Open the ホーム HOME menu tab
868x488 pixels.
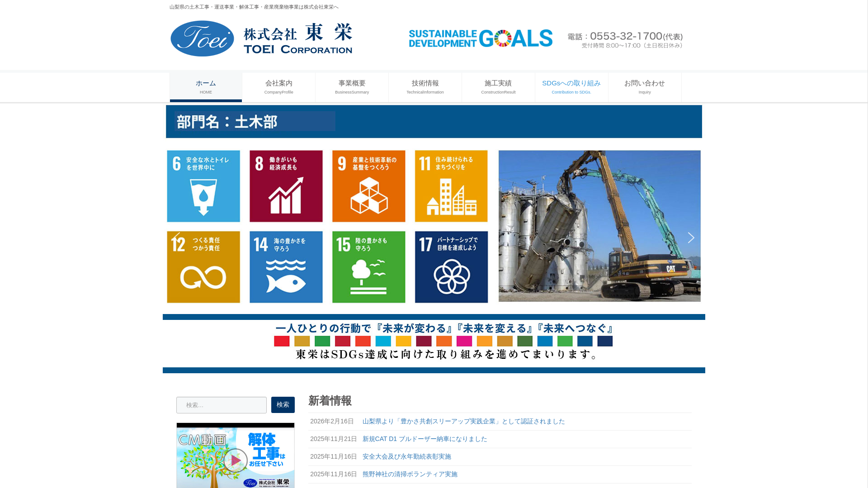(206, 87)
